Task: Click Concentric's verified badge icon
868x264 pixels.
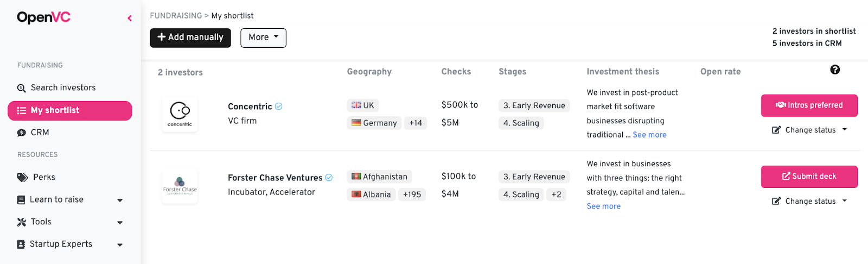Action: pos(278,106)
